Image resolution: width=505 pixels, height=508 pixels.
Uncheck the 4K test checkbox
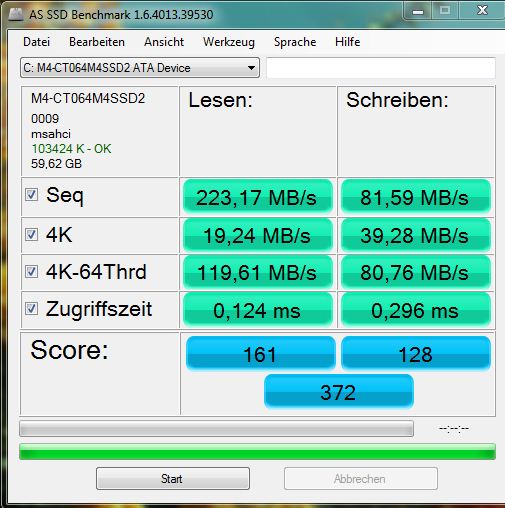[31, 235]
